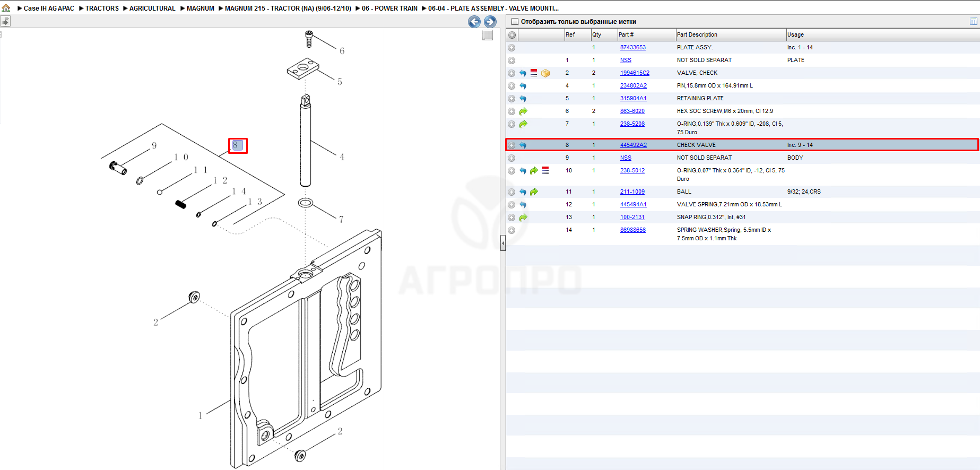Navigate to 06 - POWER TRAIN breadcrumb

(389, 8)
